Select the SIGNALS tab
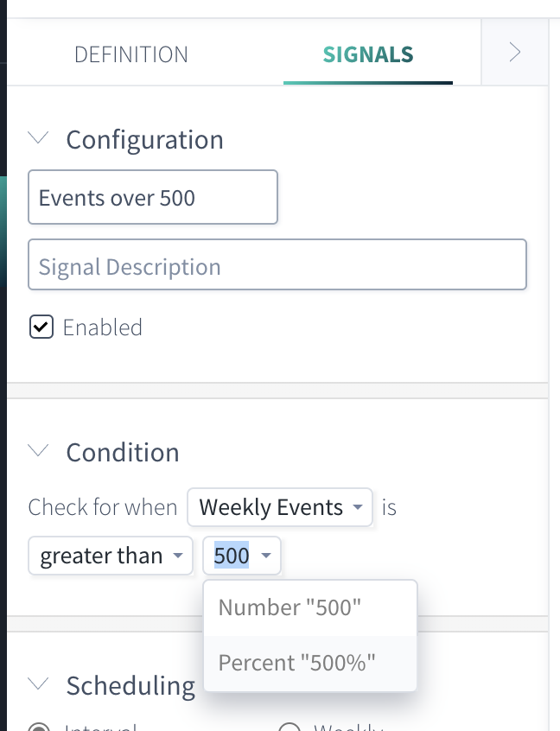 (x=368, y=54)
